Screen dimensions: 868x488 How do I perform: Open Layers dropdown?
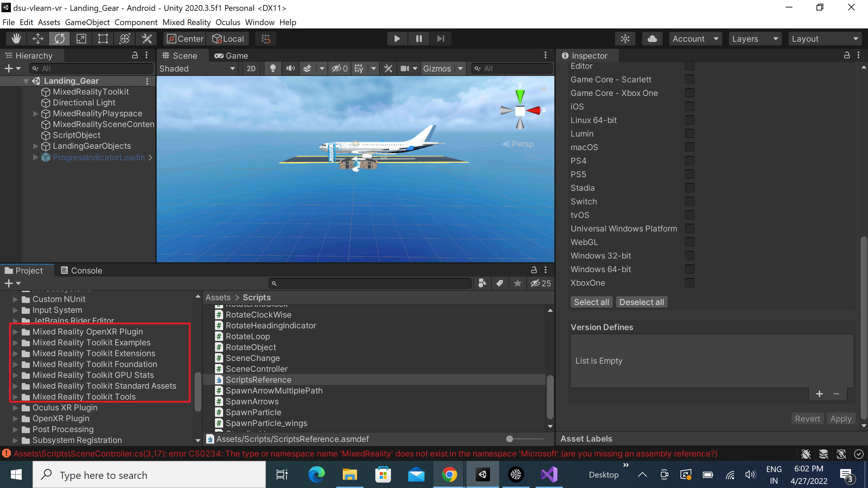pos(755,39)
